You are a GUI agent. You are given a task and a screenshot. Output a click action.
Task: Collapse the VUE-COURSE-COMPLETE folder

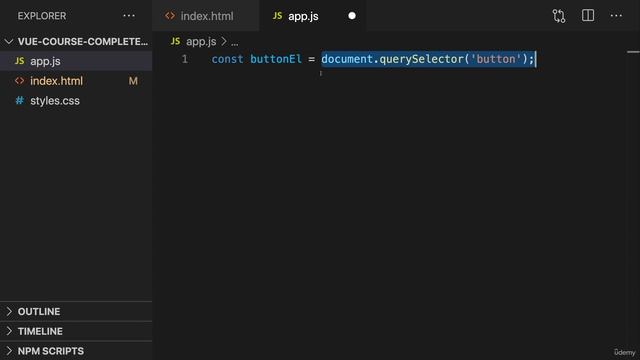point(76,42)
